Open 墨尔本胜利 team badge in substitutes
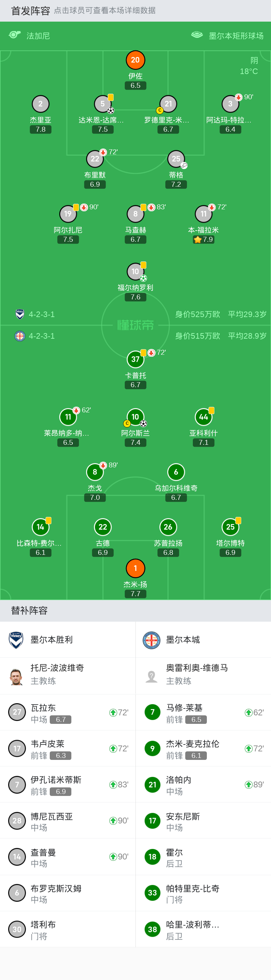271x980 pixels. coord(16,640)
